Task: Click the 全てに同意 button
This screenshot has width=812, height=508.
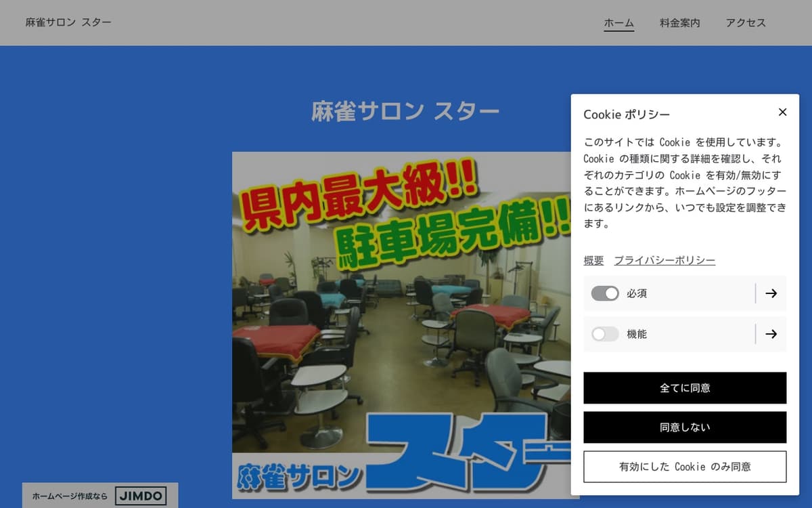Action: (x=685, y=388)
